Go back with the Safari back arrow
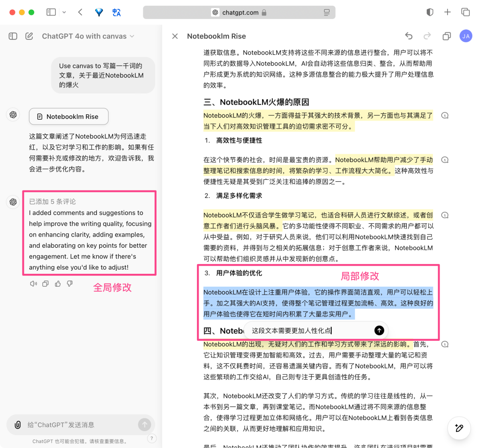The image size is (479, 448). (80, 12)
